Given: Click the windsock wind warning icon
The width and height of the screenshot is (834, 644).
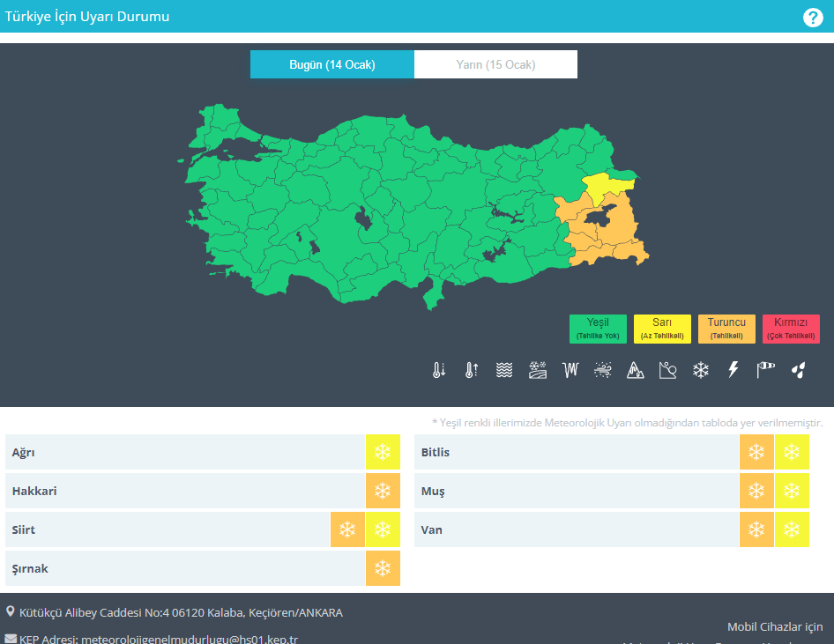Looking at the screenshot, I should [x=765, y=371].
